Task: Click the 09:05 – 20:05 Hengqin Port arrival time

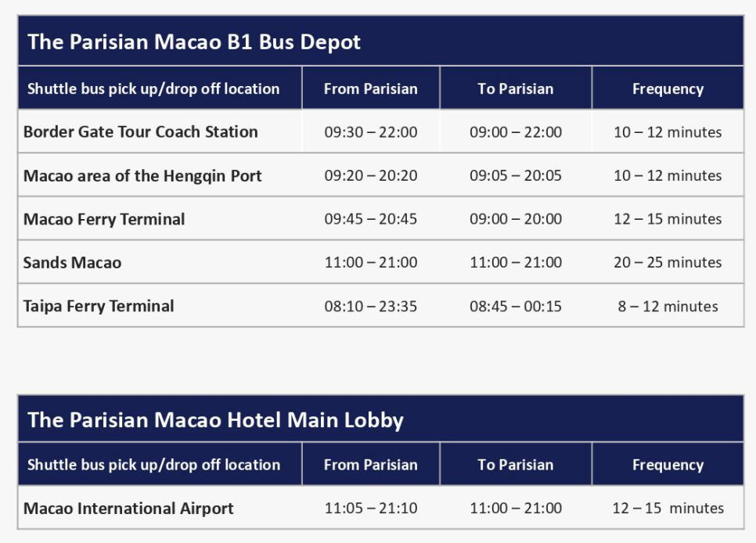Action: pos(516,175)
